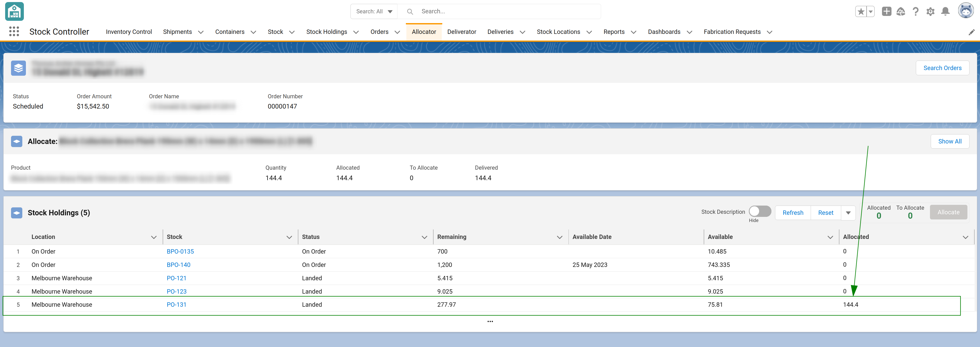The image size is (980, 347).
Task: Click the Search Orders button
Action: click(x=942, y=68)
